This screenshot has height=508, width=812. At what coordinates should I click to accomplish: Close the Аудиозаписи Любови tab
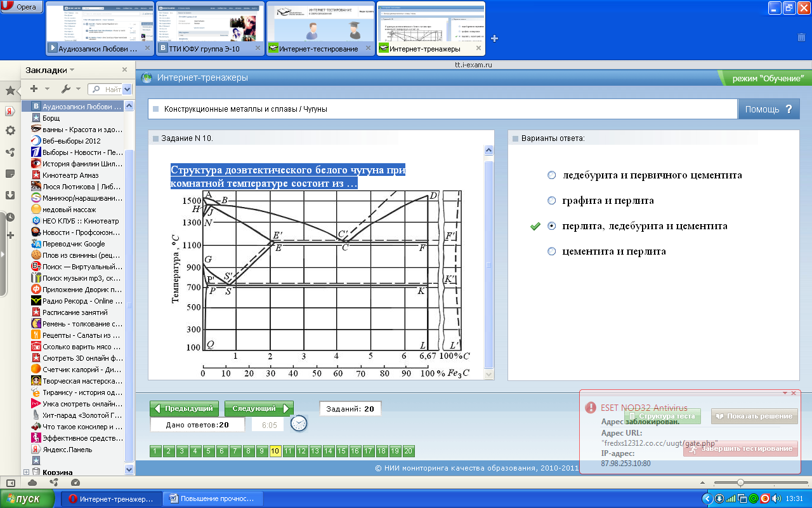tap(147, 48)
